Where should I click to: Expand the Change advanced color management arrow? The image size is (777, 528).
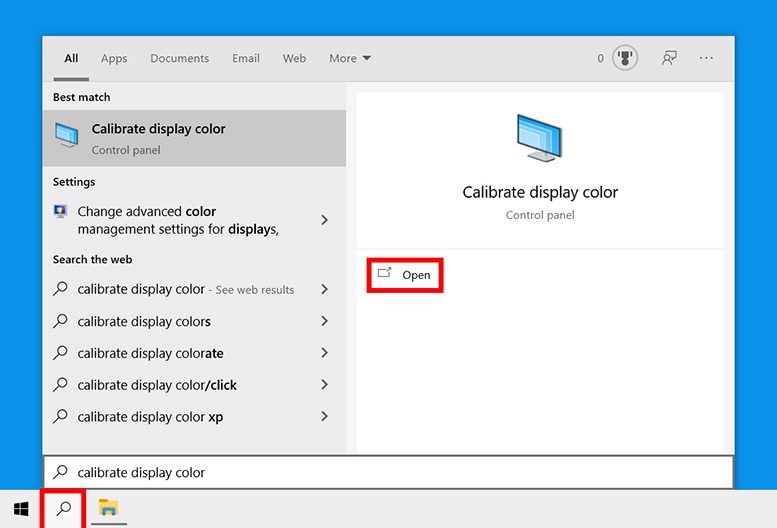click(x=324, y=220)
